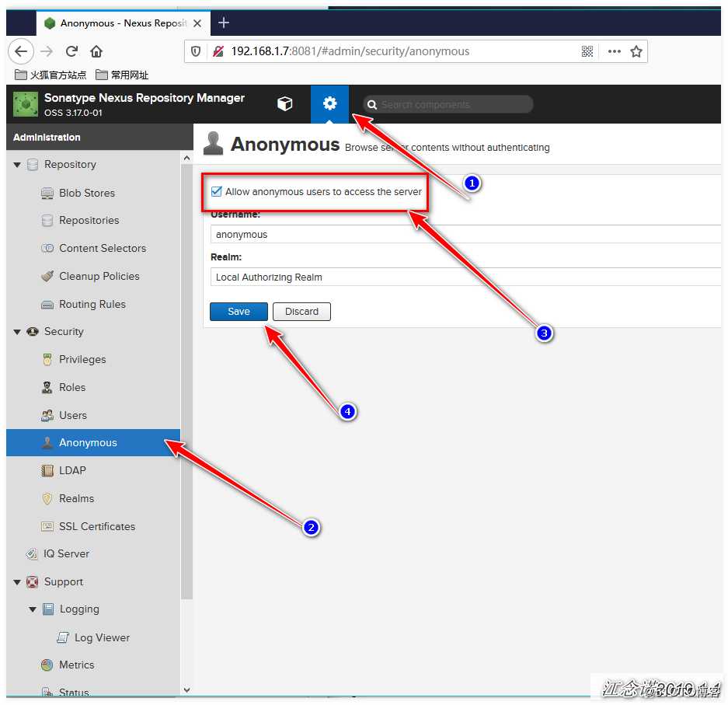Go back with browser back arrow
This screenshot has width=728, height=705.
click(21, 51)
